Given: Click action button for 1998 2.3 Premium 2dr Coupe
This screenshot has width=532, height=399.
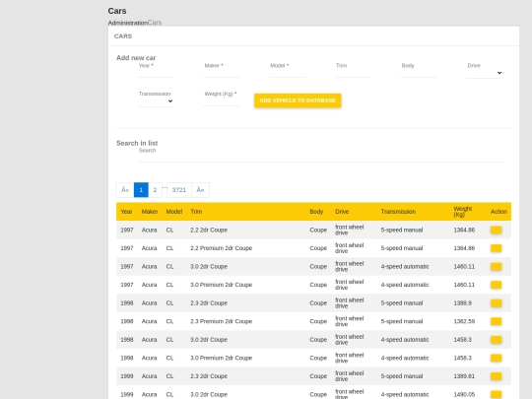Looking at the screenshot, I should tap(496, 321).
